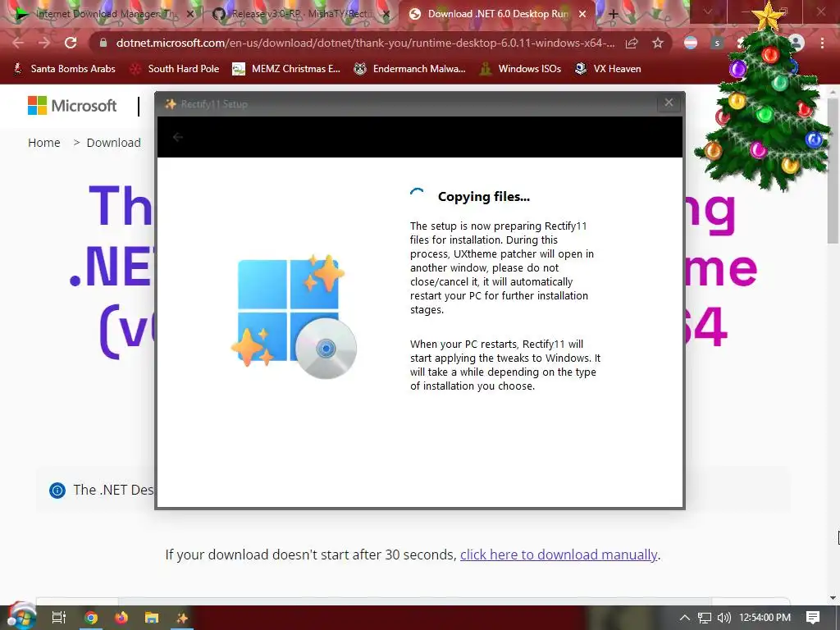Click 'click here to download manually' link
The width and height of the screenshot is (840, 630).
pos(558,555)
